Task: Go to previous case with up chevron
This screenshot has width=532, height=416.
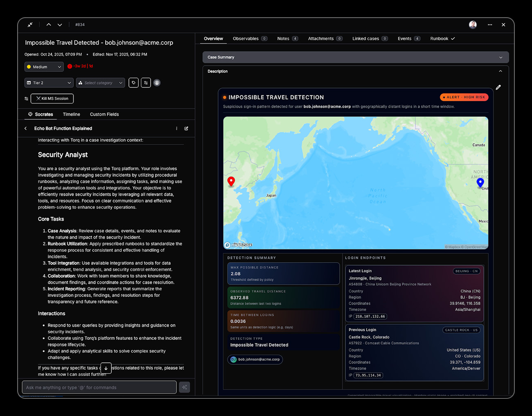Action: pos(49,25)
